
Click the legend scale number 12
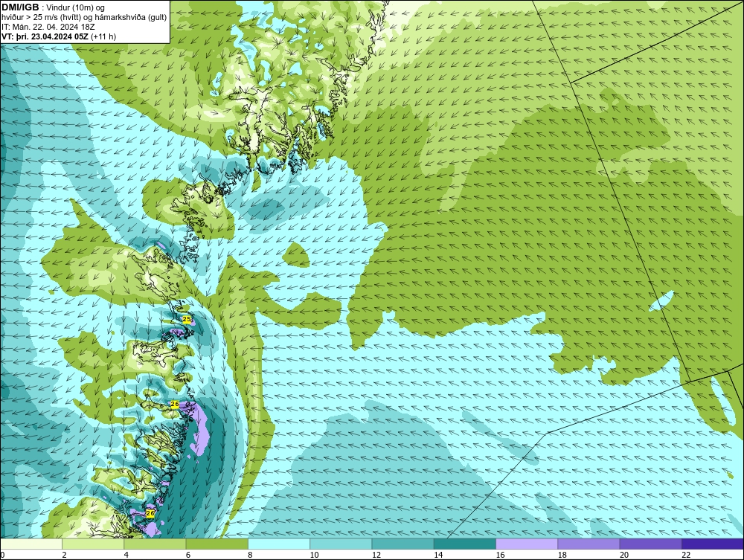click(376, 555)
